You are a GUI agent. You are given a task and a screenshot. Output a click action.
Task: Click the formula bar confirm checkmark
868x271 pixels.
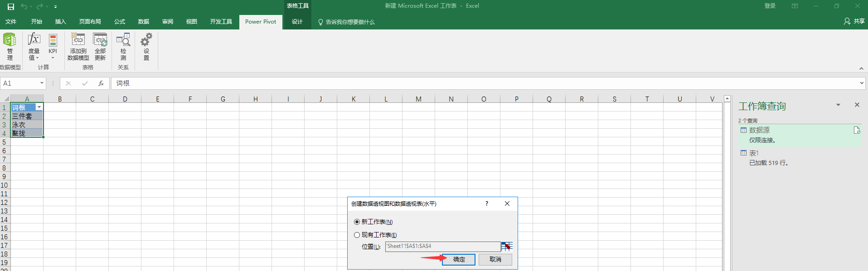tap(85, 83)
